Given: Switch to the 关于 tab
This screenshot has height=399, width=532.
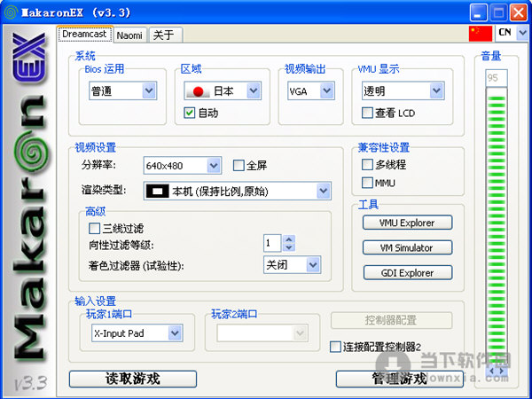Looking at the screenshot, I should (165, 35).
